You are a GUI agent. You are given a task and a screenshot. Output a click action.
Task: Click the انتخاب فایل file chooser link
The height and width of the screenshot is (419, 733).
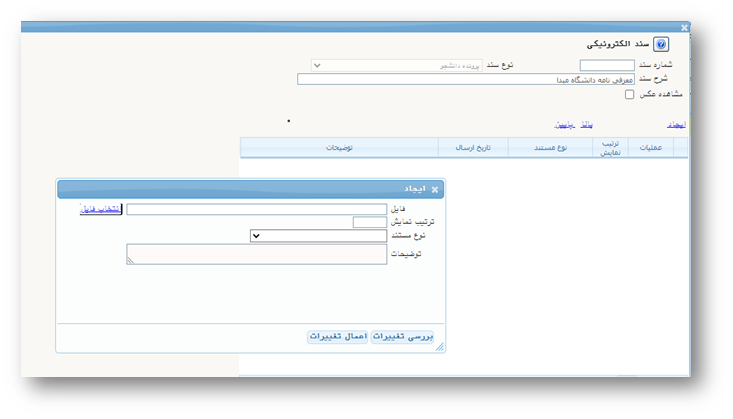[100, 209]
